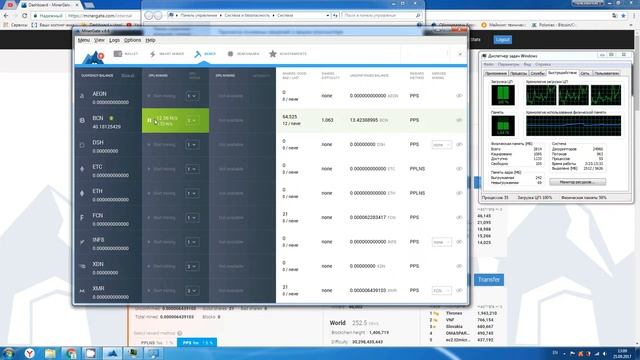Open Chrome from the taskbar
The height and width of the screenshot is (360, 640).
pos(71,353)
